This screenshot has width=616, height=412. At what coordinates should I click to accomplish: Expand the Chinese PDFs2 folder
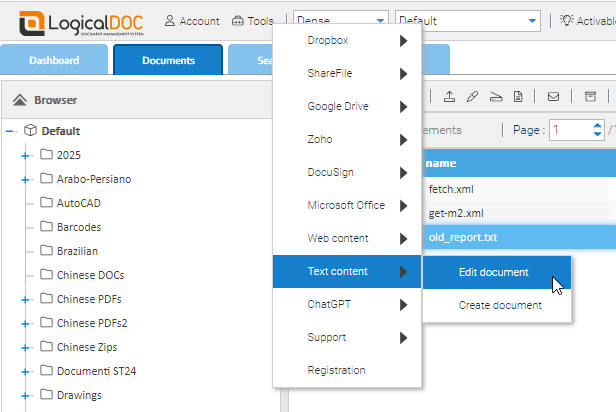click(x=25, y=324)
